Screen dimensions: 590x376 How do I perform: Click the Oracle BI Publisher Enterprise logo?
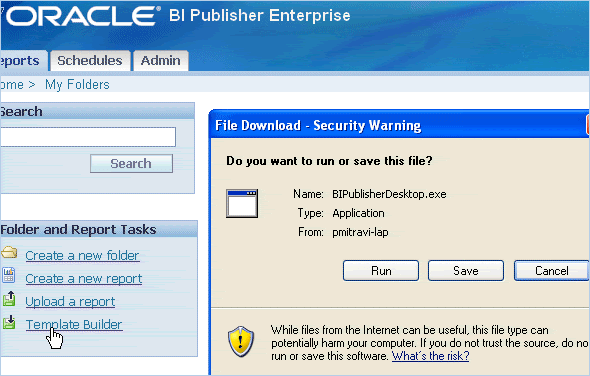[x=178, y=16]
